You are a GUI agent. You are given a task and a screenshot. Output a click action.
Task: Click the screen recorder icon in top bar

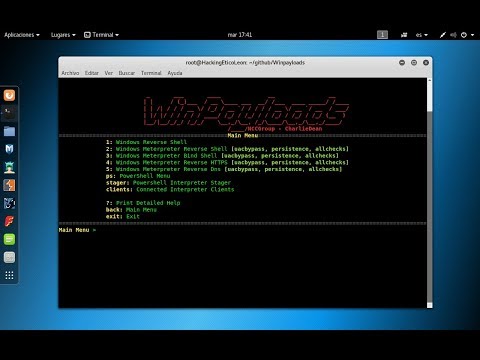pyautogui.click(x=404, y=35)
